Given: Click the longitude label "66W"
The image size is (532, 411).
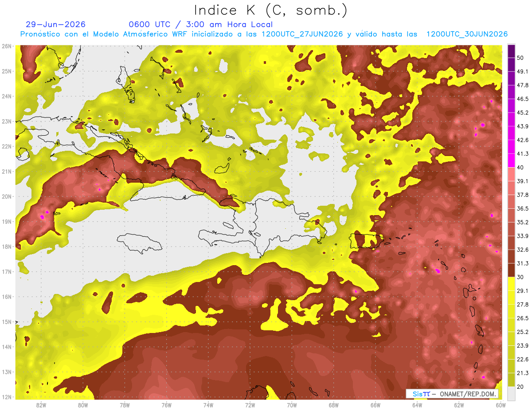Looking at the screenshot, I should 375,405.
